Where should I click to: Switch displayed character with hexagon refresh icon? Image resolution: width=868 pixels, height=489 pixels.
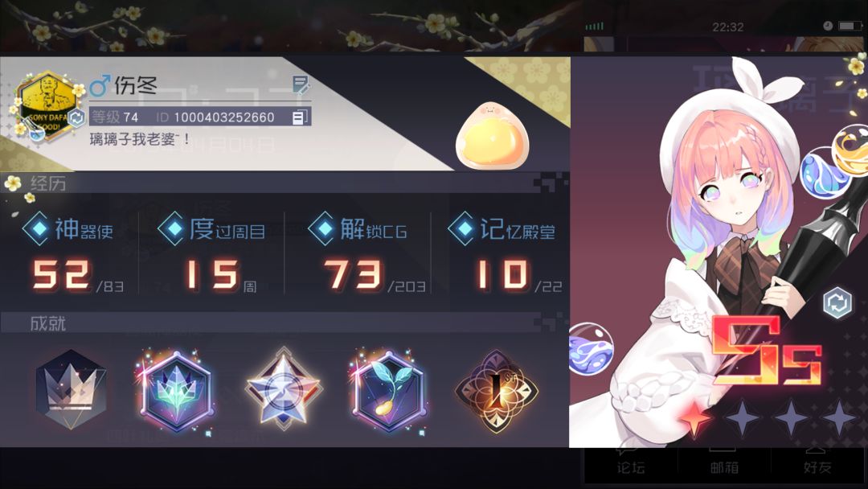click(x=837, y=303)
